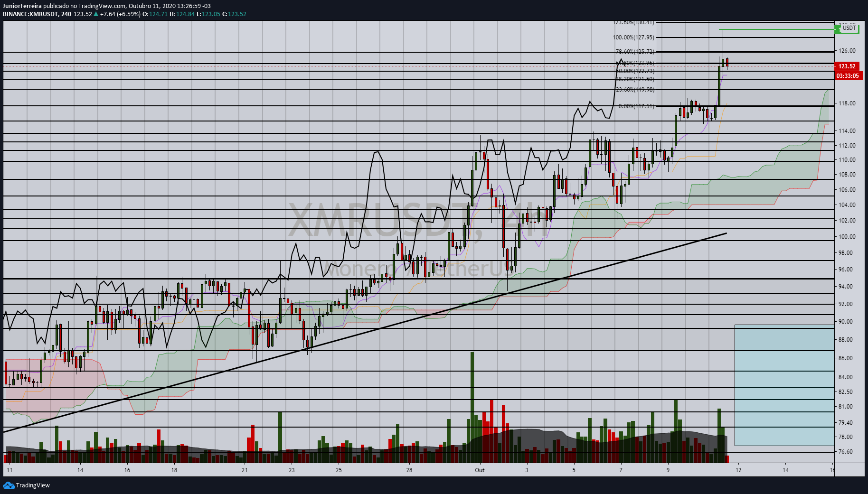Click the Fibonacci label 0.00%(117.51)

(636, 106)
